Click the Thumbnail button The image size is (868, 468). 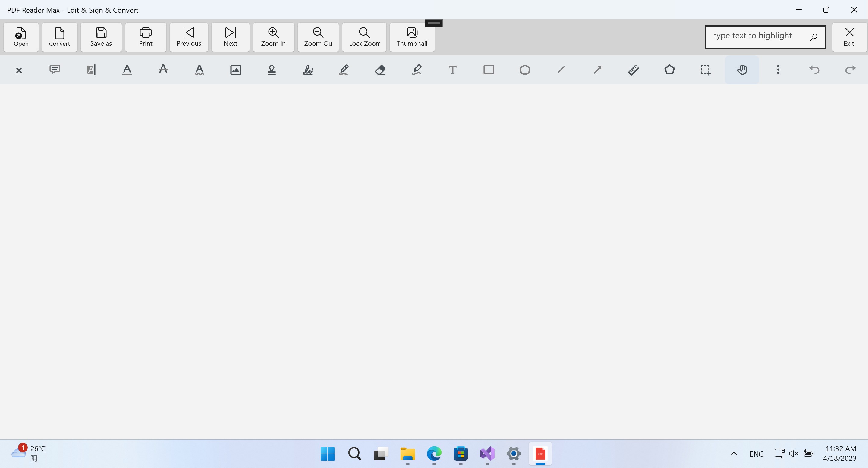(412, 37)
